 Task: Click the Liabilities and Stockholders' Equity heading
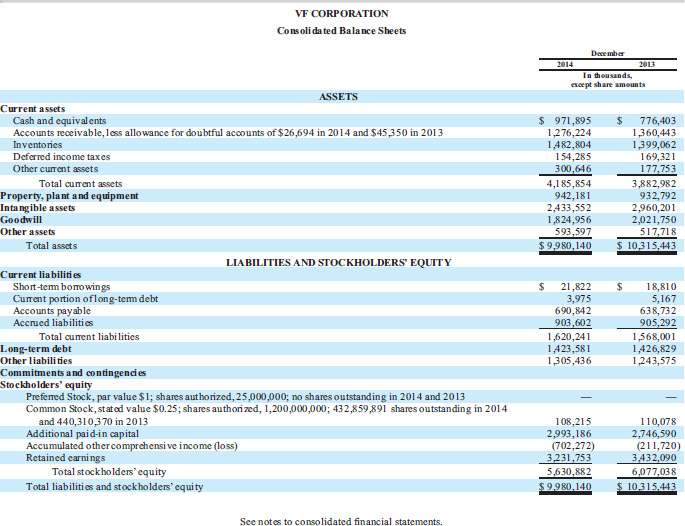tap(338, 262)
